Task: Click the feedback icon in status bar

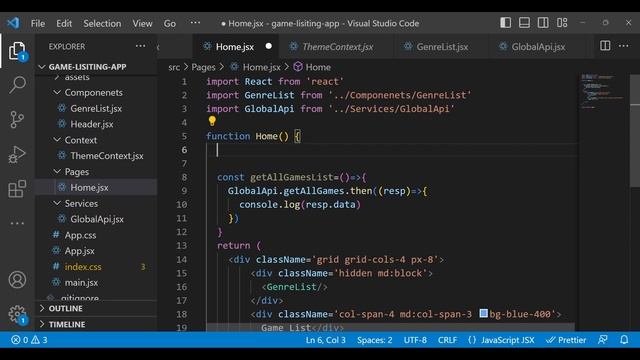Action: point(602,340)
